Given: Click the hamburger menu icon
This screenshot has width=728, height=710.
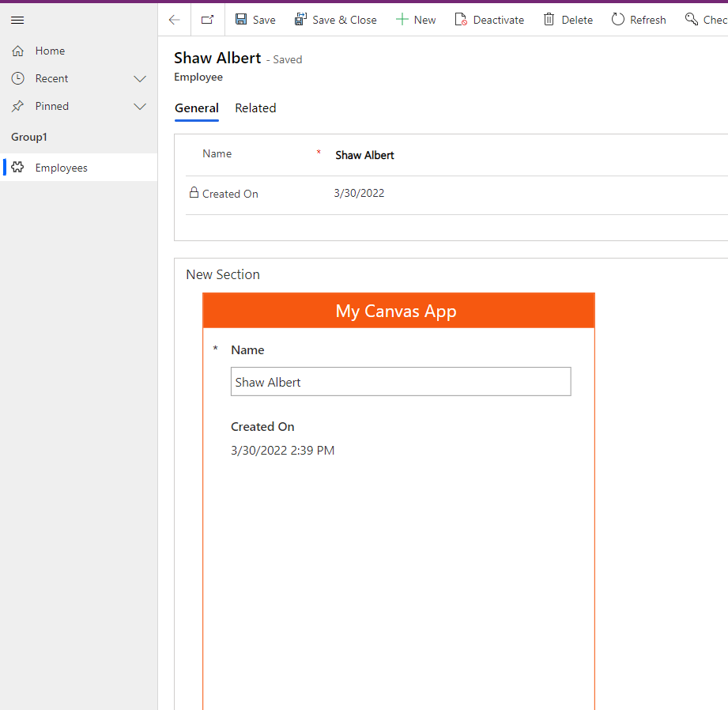Looking at the screenshot, I should (x=17, y=21).
